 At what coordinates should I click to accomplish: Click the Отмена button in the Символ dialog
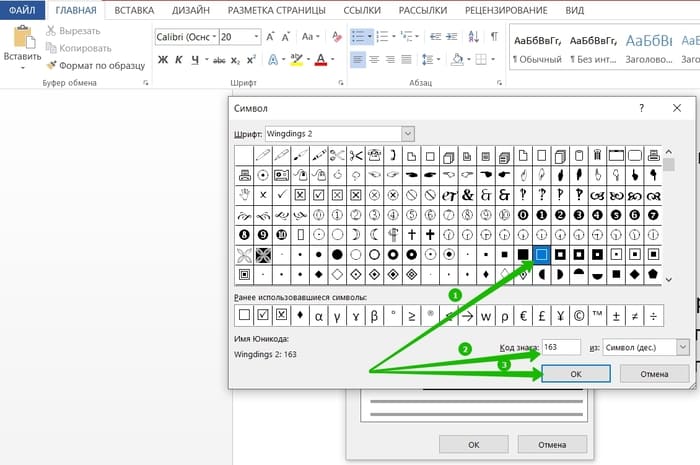654,374
